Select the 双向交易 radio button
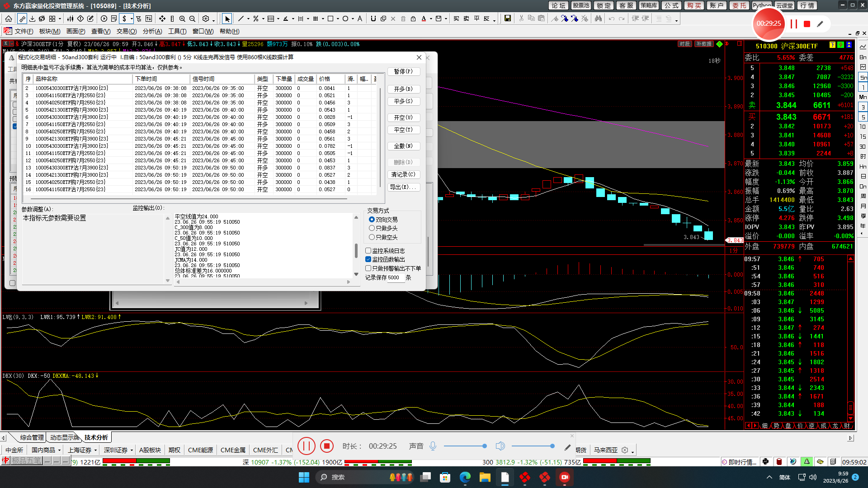The image size is (868, 488). coord(372,219)
